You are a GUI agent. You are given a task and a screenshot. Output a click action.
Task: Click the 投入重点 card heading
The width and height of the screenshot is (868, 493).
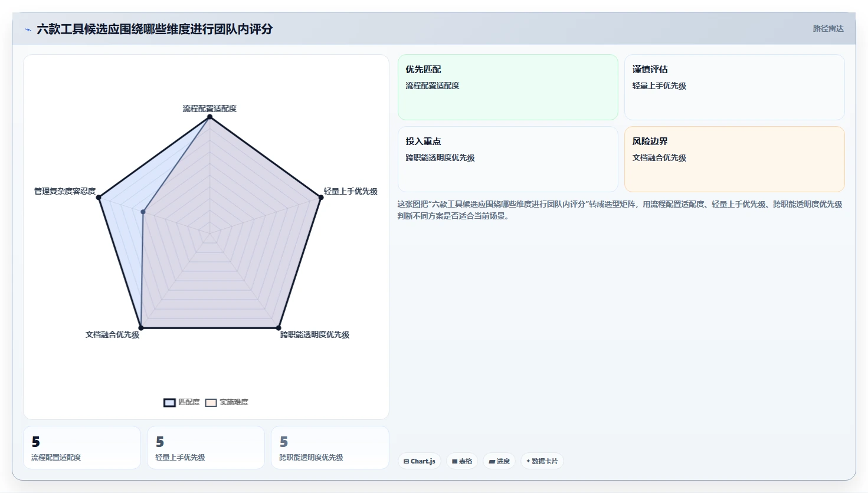tap(423, 142)
